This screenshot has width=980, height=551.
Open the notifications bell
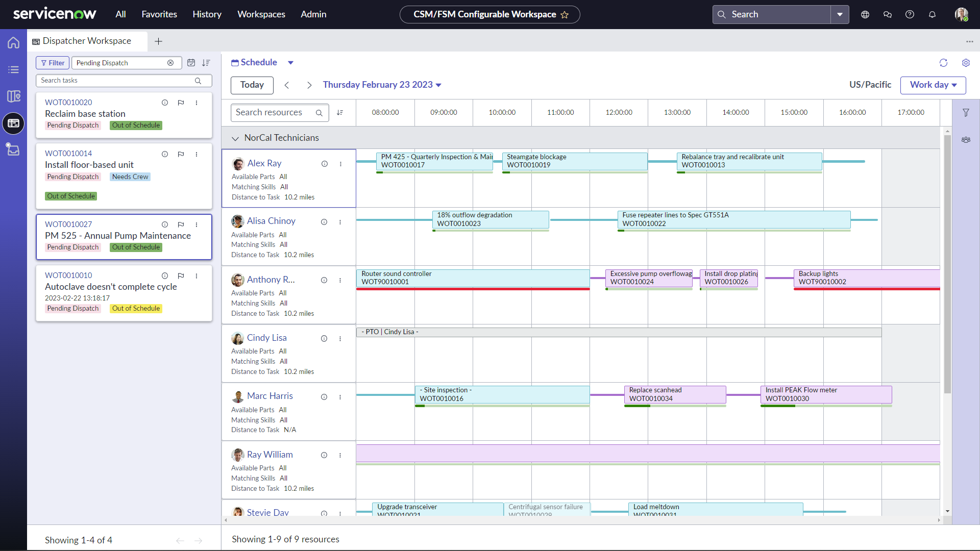click(933, 14)
